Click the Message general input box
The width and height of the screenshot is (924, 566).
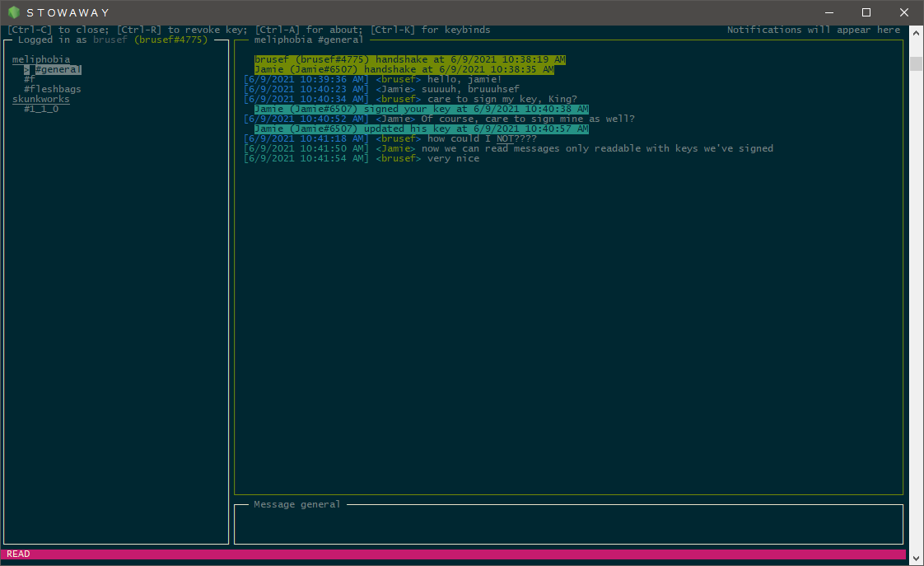pyautogui.click(x=568, y=526)
